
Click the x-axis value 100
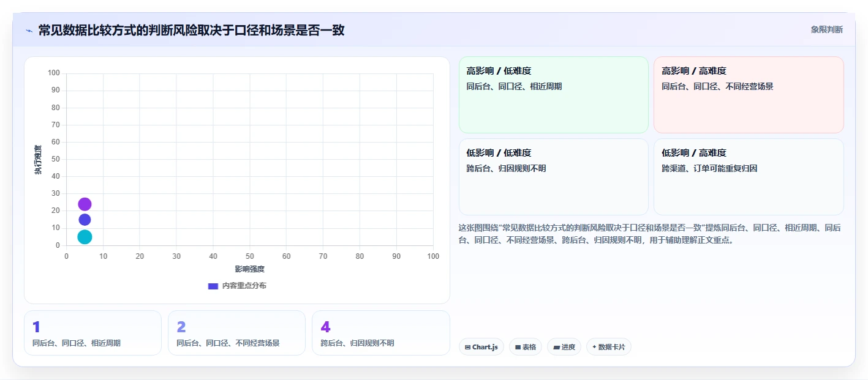(433, 256)
